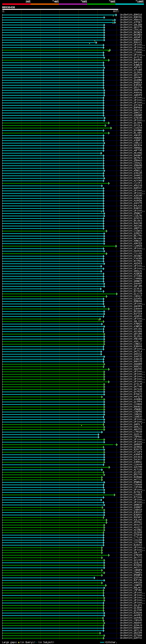
Task: Select hit UniRef100_A5FYP2
Action: tap(131, 67)
